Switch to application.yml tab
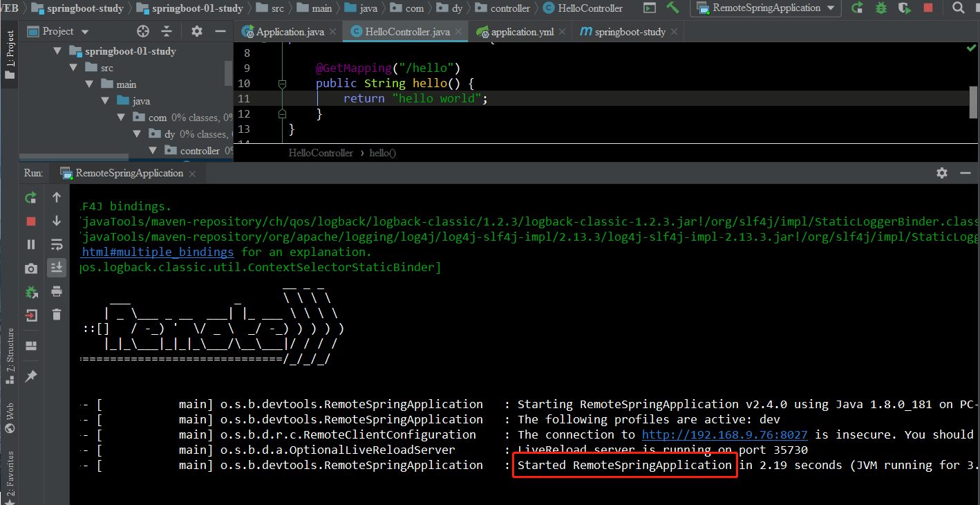The image size is (980, 505). (x=522, y=32)
